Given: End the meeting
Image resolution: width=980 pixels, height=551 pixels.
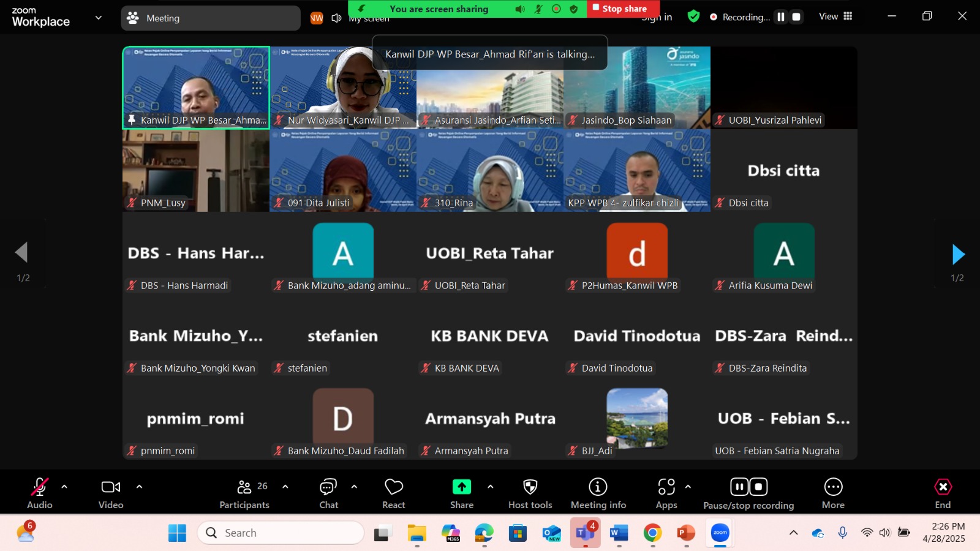Looking at the screenshot, I should click(943, 493).
